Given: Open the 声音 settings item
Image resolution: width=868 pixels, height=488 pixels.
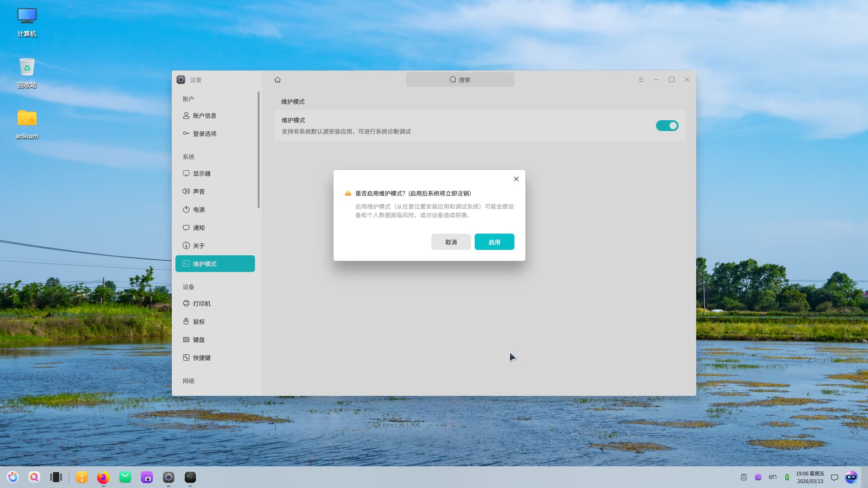Looking at the screenshot, I should tap(199, 192).
